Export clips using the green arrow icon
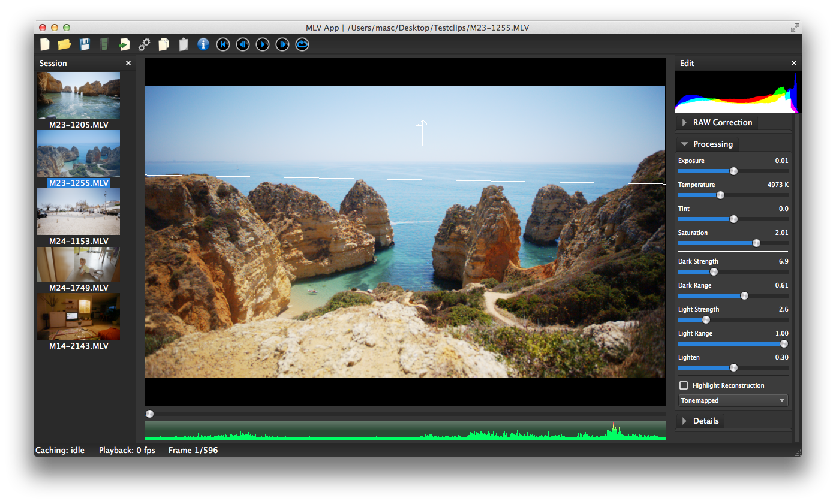836x504 pixels. 124,44
